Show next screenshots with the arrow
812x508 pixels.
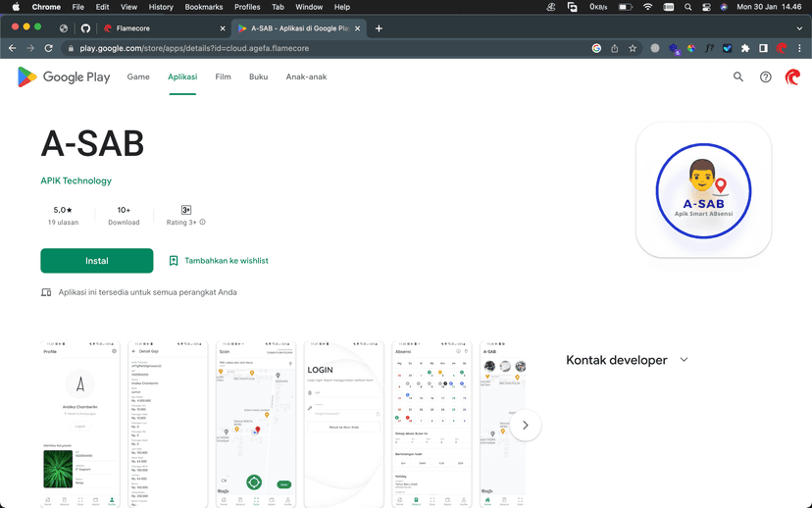tap(526, 425)
